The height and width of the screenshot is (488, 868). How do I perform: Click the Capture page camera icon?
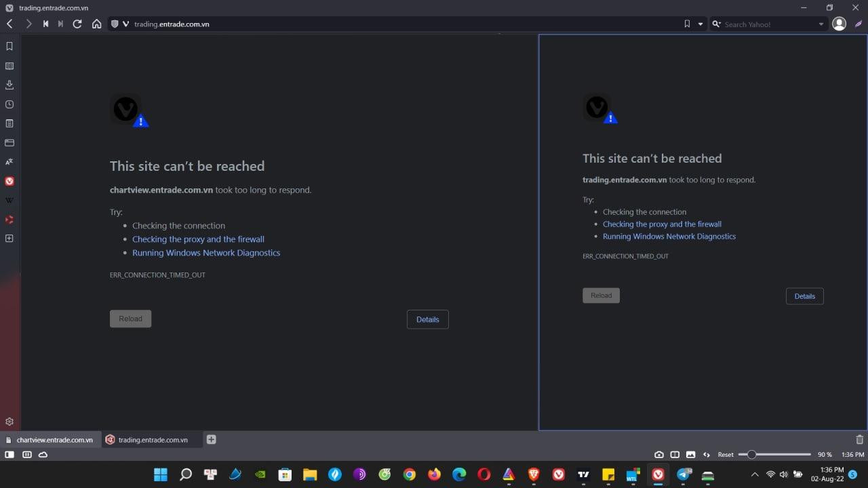(x=658, y=455)
